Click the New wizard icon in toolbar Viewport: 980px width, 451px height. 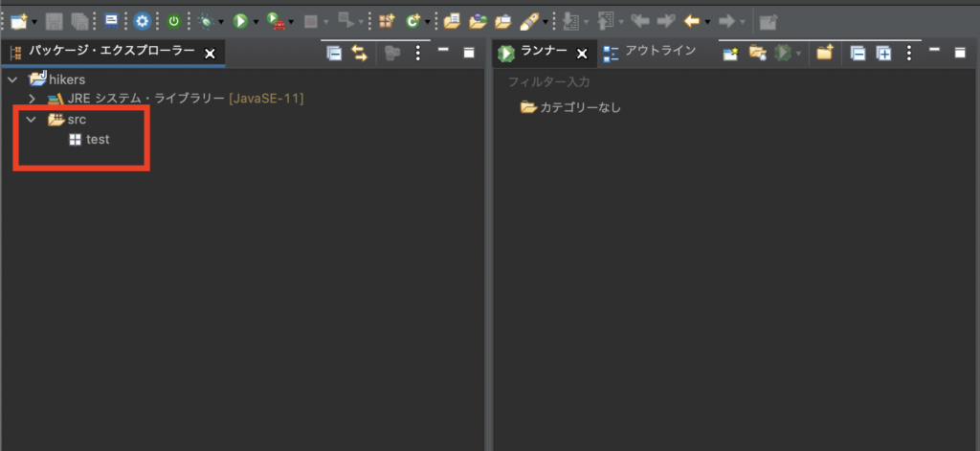pos(19,21)
